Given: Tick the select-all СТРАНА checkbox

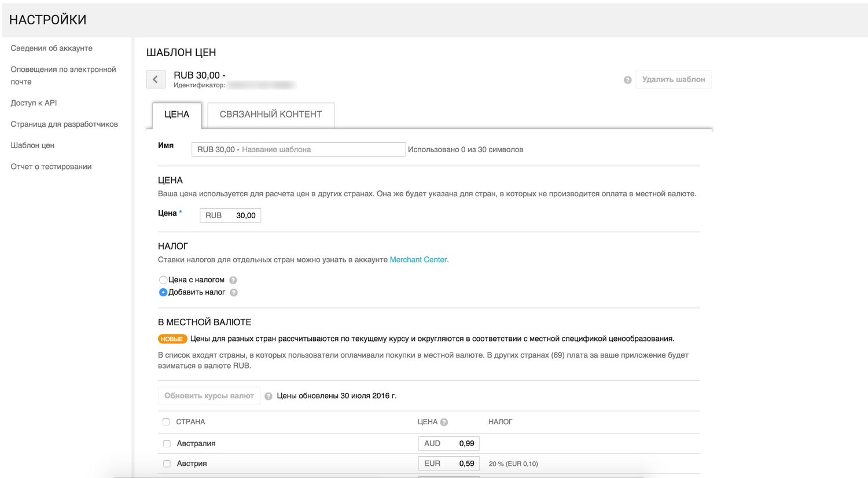Looking at the screenshot, I should tap(167, 422).
